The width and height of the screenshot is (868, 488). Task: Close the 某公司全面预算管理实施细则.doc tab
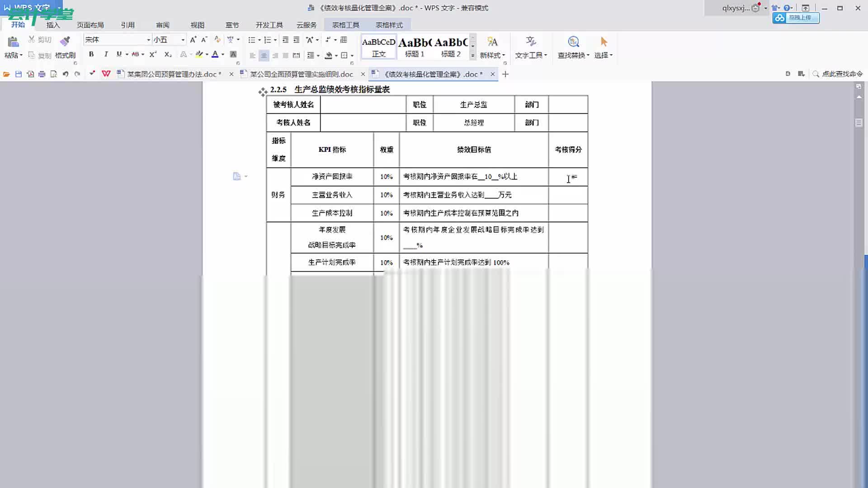coord(363,74)
